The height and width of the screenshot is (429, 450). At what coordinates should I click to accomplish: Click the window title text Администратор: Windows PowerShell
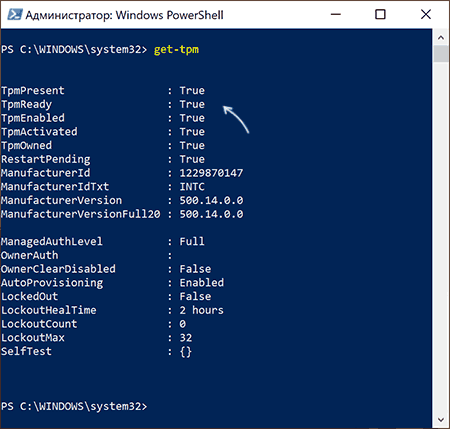tap(124, 15)
